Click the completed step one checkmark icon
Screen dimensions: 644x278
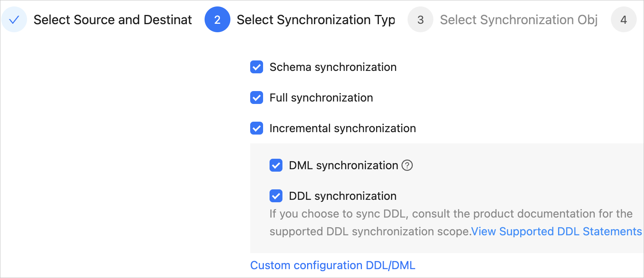click(14, 19)
